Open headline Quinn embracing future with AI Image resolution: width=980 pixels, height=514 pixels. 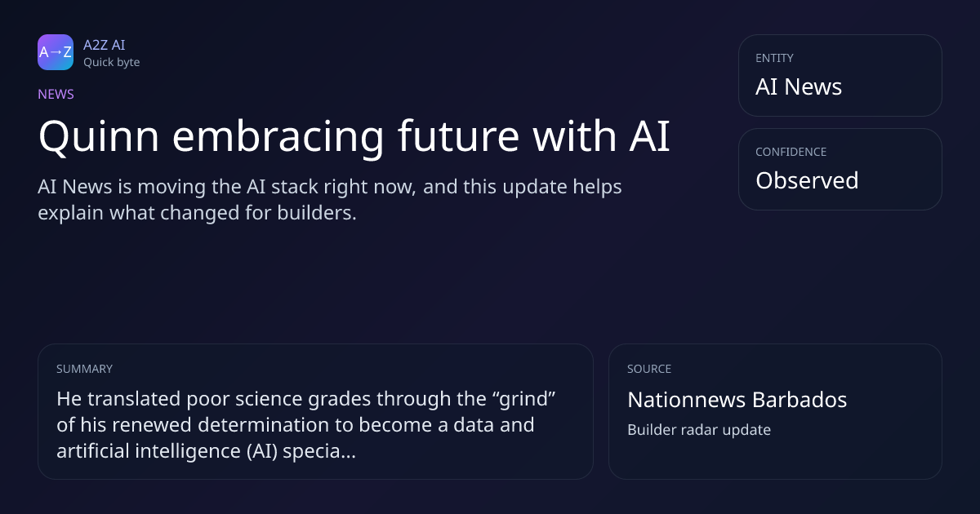tap(354, 137)
